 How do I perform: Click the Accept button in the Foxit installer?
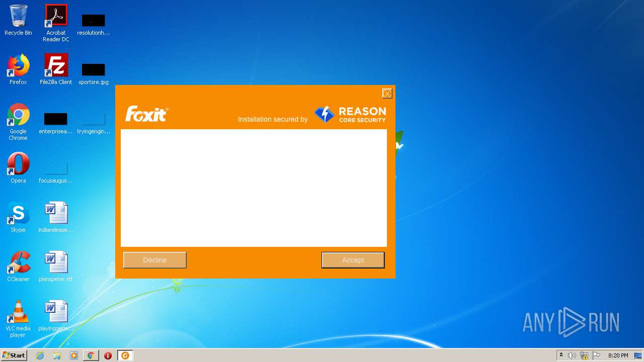coord(353,260)
